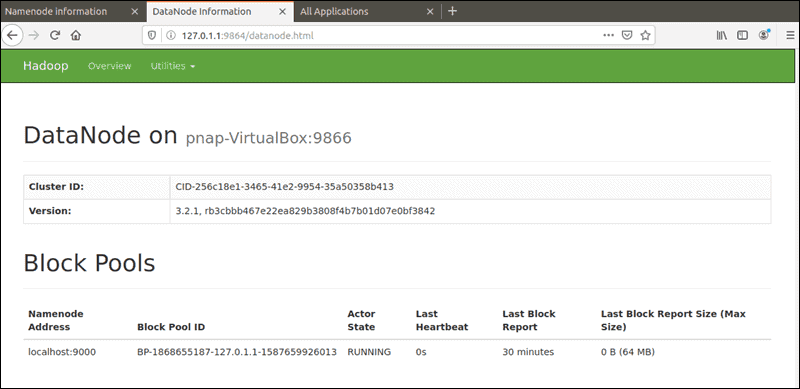
Task: Switch to the Namenode information tab
Action: click(56, 11)
